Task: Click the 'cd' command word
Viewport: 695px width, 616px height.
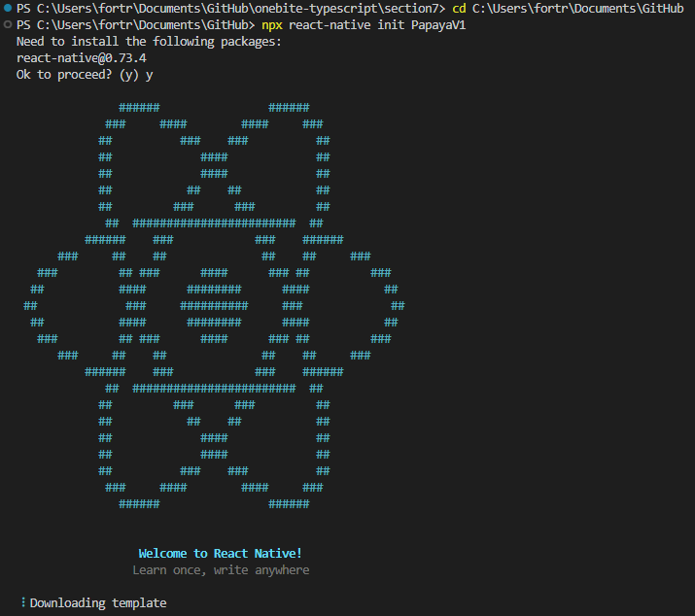Action: click(459, 9)
